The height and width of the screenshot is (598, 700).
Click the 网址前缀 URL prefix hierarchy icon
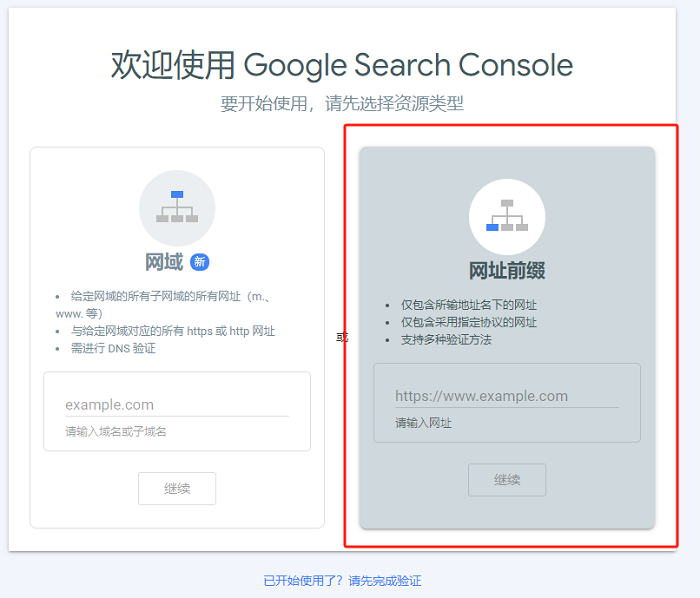pos(507,216)
